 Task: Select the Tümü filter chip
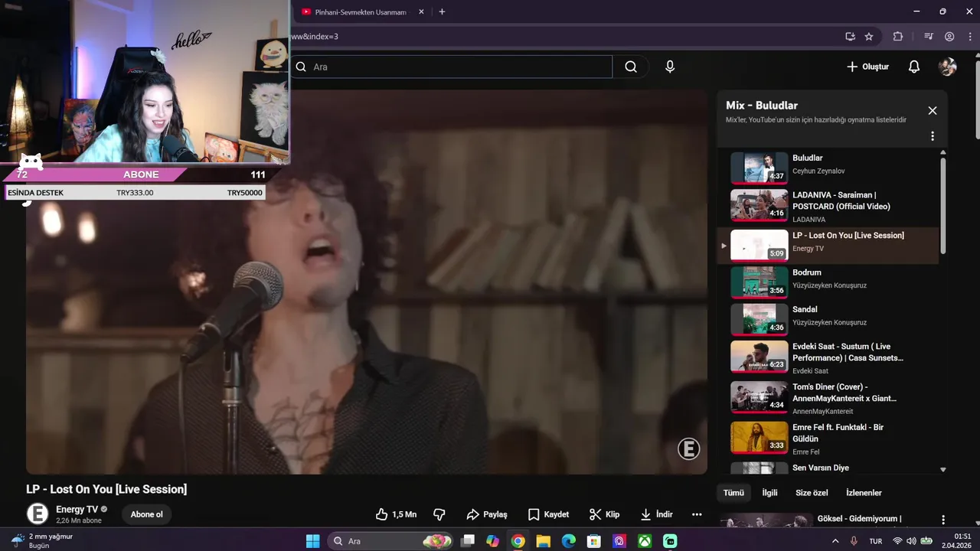pyautogui.click(x=733, y=493)
